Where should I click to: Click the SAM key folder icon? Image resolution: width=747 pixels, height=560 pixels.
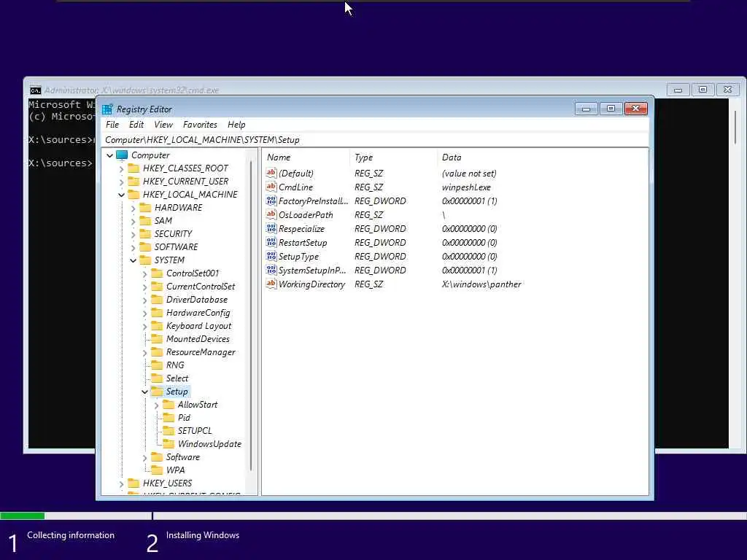coord(145,220)
